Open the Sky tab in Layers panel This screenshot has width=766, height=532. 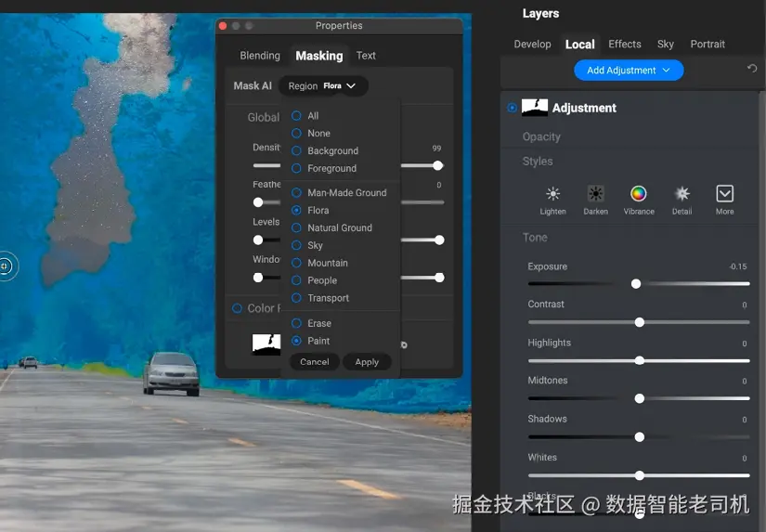click(665, 44)
